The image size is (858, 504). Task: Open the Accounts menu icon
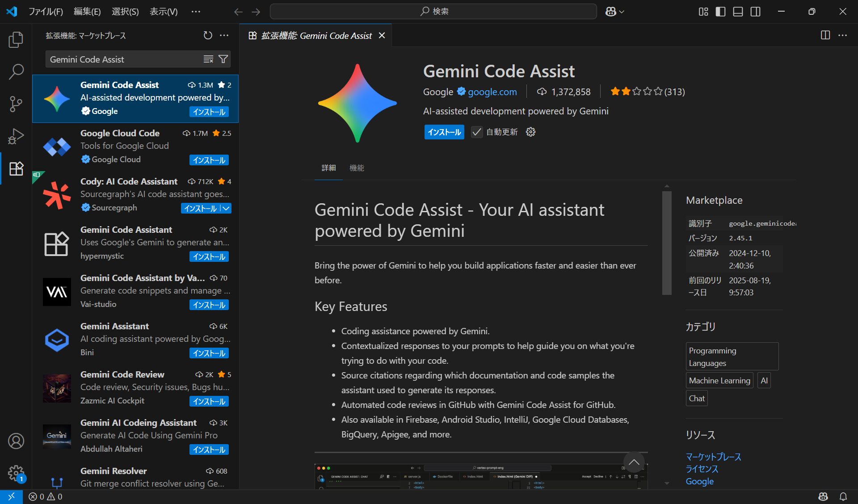coord(16,441)
